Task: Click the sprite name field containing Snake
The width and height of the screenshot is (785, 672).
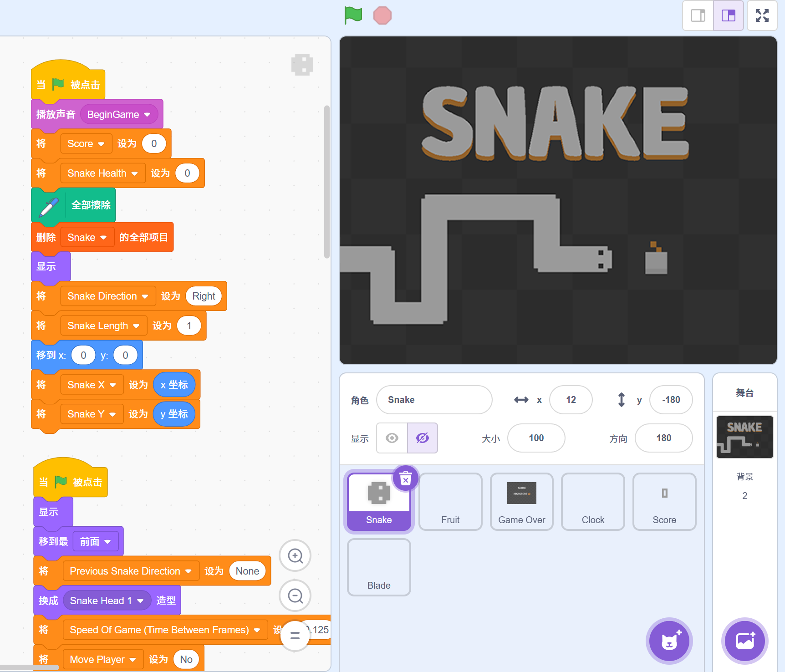Action: point(434,400)
